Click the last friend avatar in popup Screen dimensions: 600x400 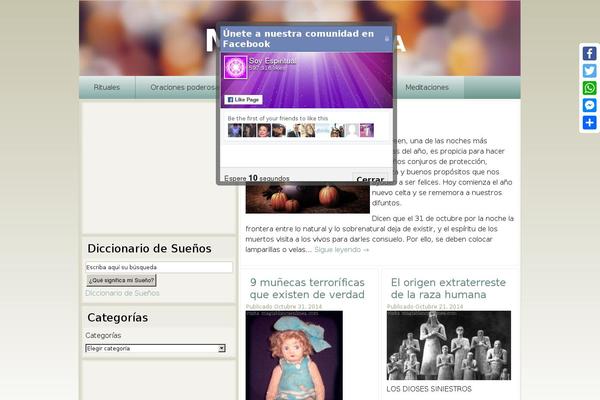pyautogui.click(x=367, y=130)
